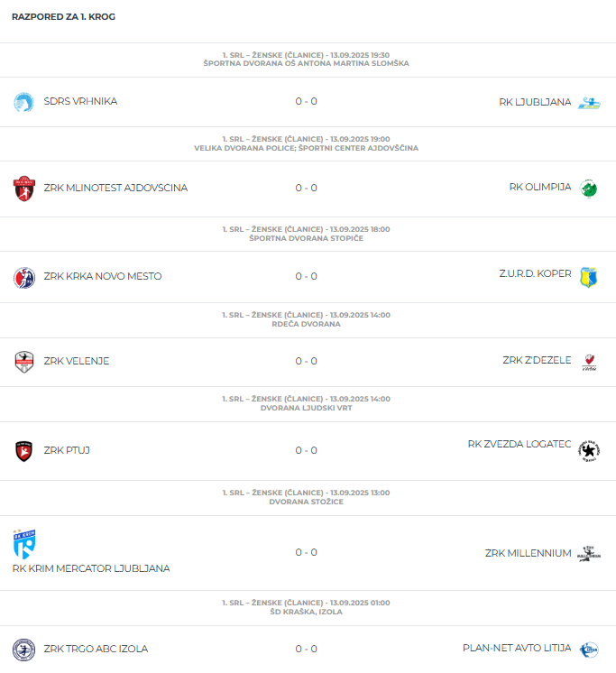Click PLAN-NET AVTO LITIJA team name
Screen dimensions: 616x673
pyautogui.click(x=517, y=648)
